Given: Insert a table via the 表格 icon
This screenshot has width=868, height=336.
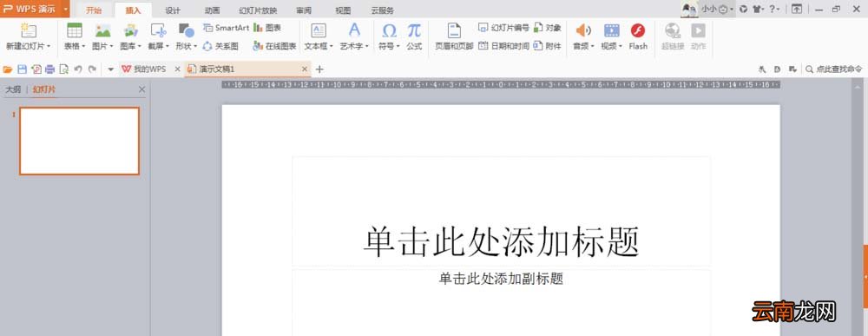Looking at the screenshot, I should pyautogui.click(x=74, y=30).
